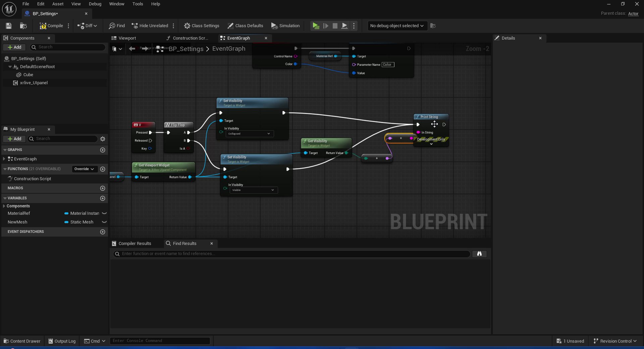Viewport: 644px width, 349px height.
Task: Click the Parameter Name Color field
Action: (388, 65)
